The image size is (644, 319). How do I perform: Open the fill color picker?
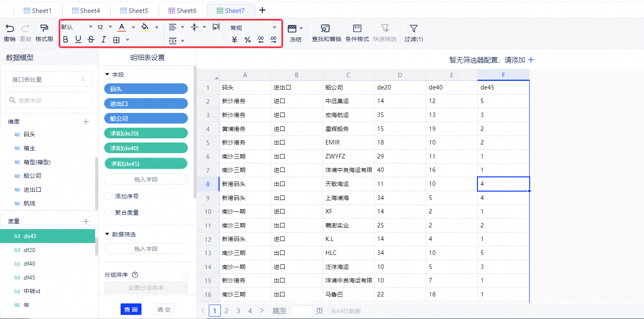pos(156,28)
